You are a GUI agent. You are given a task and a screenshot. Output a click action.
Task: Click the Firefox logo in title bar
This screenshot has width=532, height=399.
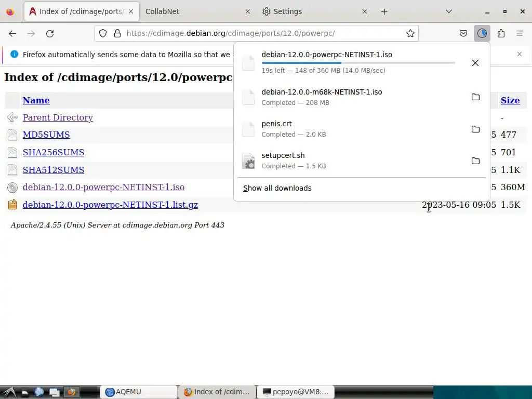point(10,11)
